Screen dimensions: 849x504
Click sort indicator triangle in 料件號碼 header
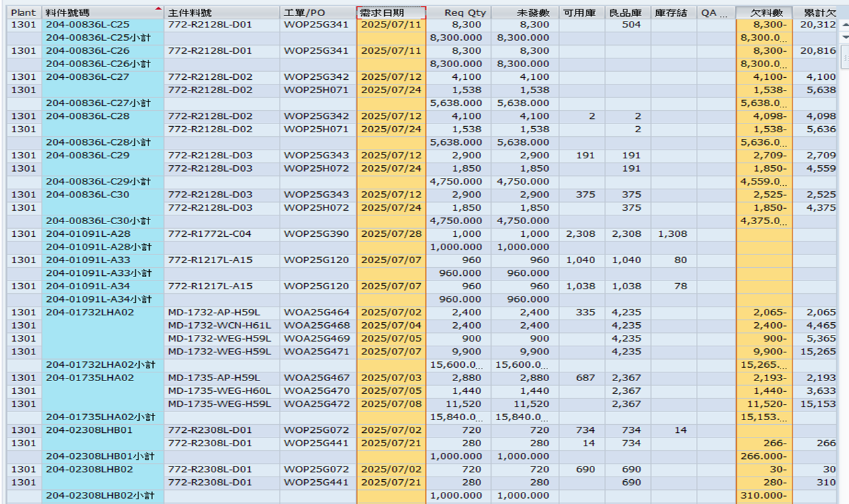point(158,9)
